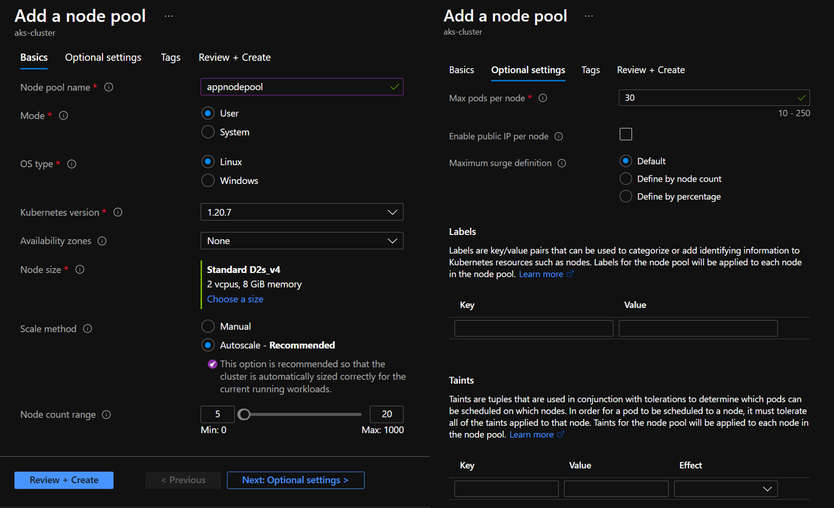The width and height of the screenshot is (834, 508).
Task: Open Max pods per node info icon
Action: pos(543,98)
